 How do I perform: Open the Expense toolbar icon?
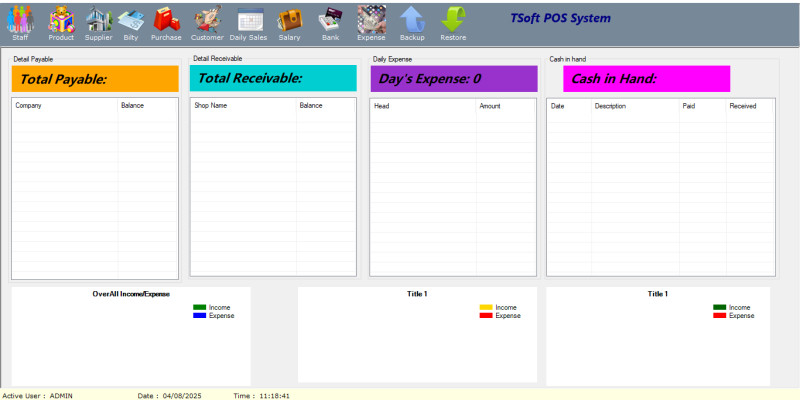pos(371,19)
